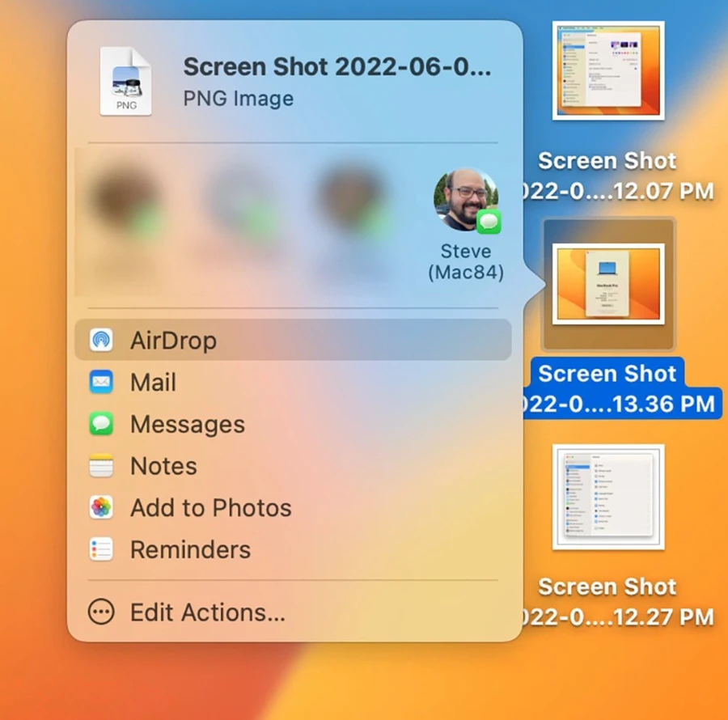Click the Mail envelope icon

click(101, 382)
